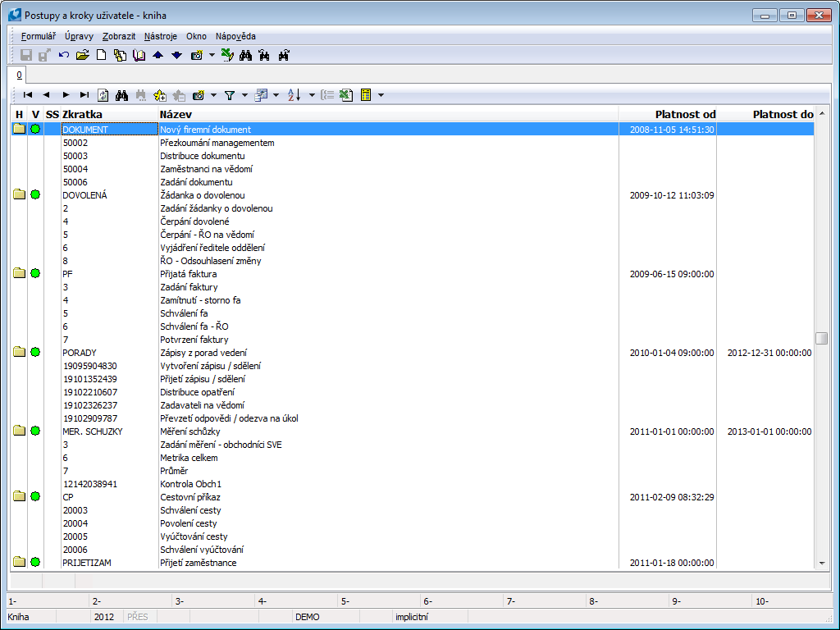Open the Nápověda menu
Viewport: 840px width, 630px height.
click(x=235, y=36)
